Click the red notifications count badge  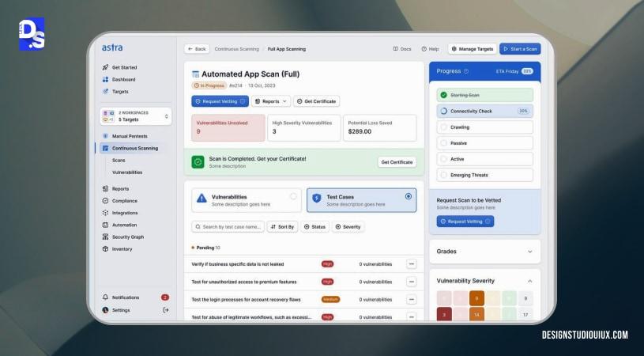pos(164,297)
